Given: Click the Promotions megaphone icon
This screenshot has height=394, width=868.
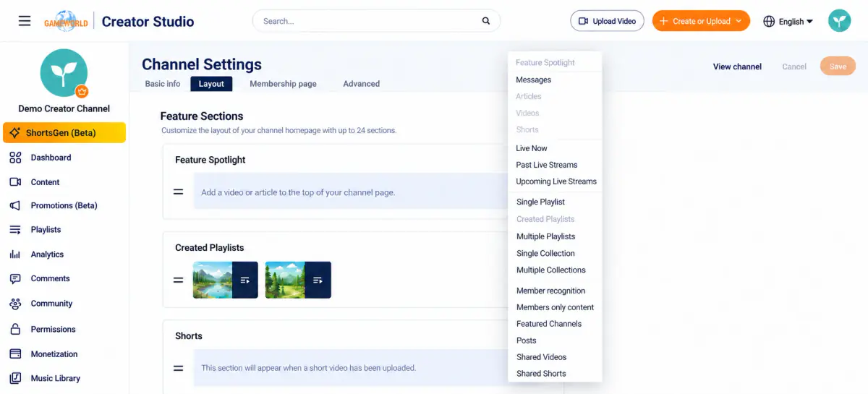Looking at the screenshot, I should click(x=15, y=205).
